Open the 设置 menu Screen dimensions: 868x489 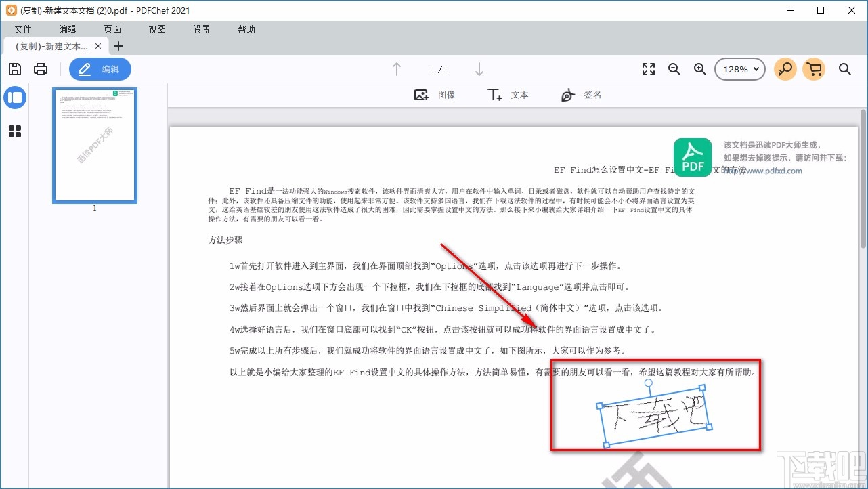(201, 29)
